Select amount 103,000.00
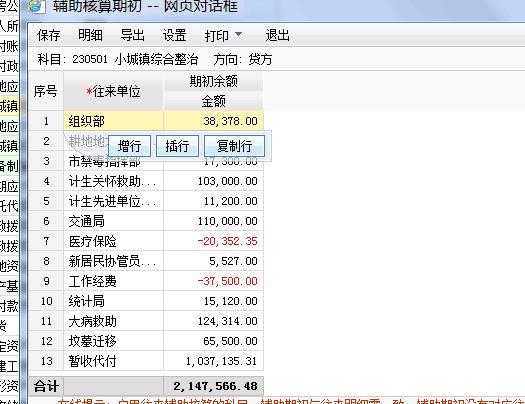Viewport: 525px width, 404px height. pyautogui.click(x=213, y=181)
